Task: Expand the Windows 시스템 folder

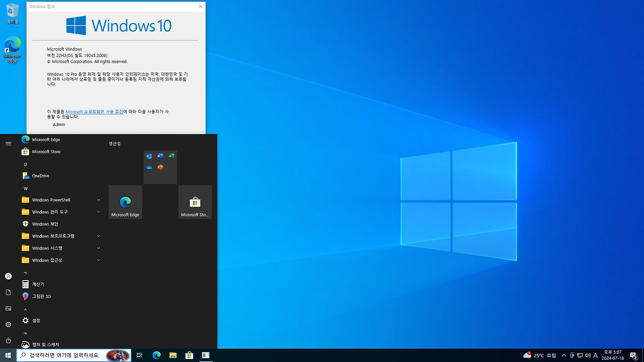Action: [x=60, y=248]
